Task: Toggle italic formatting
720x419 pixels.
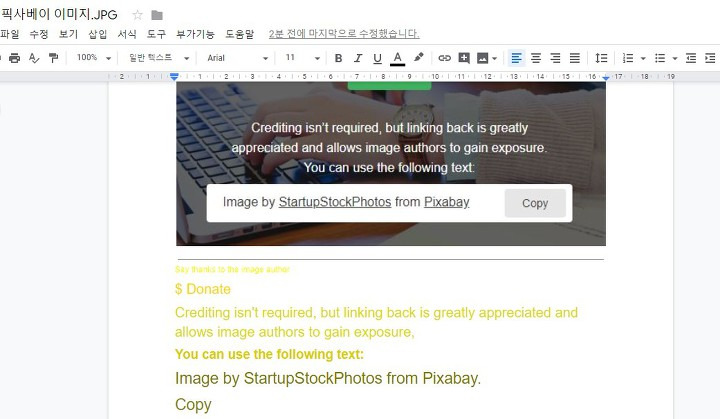Action: 358,58
